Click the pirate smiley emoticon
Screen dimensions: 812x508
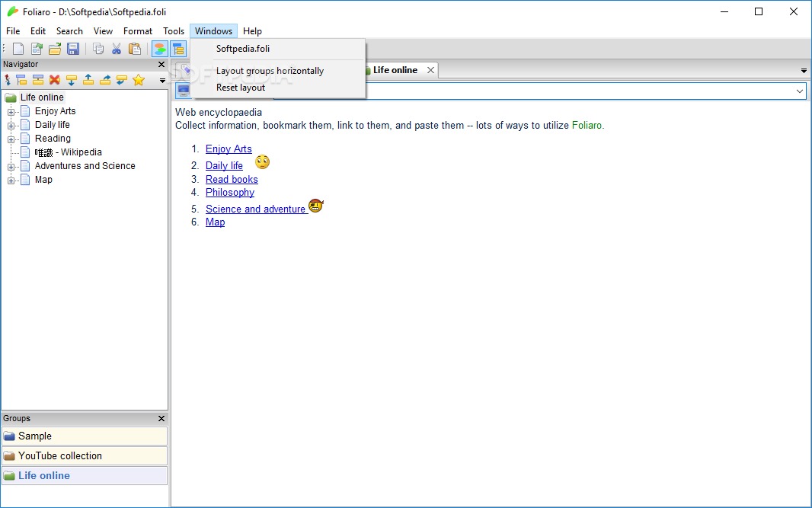(316, 206)
